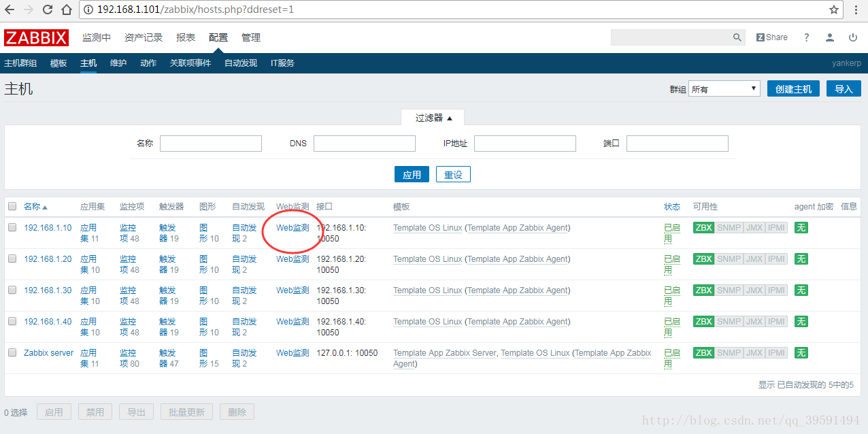The width and height of the screenshot is (868, 434).
Task: Click the Web监测 link circled in red
Action: 292,227
